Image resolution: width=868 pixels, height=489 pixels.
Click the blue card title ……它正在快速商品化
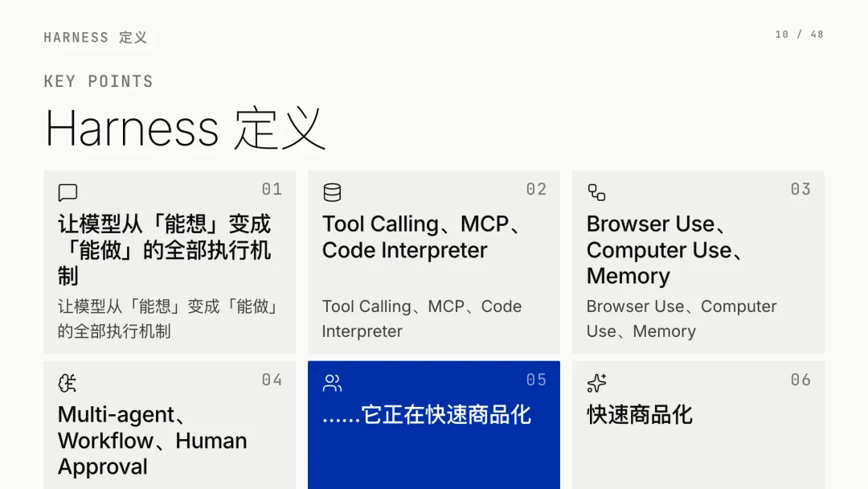coord(427,415)
